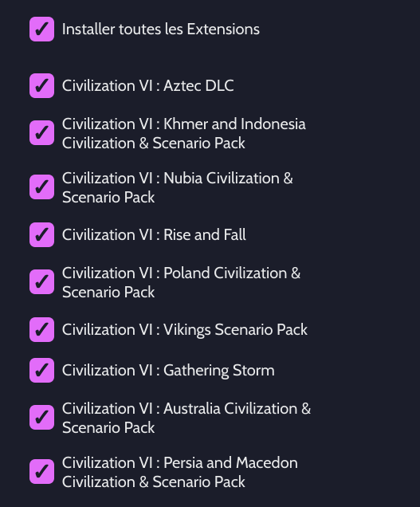The image size is (420, 507).
Task: Click the Australia Civilization & Scenario Pack text
Action: (x=186, y=418)
